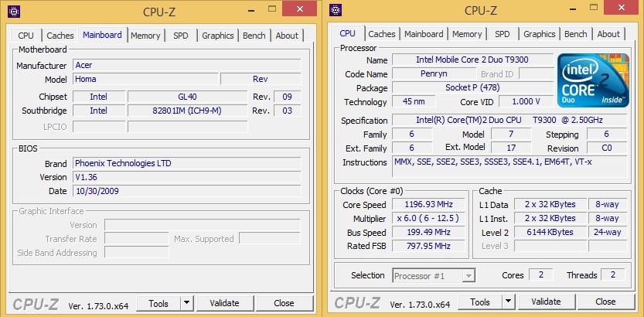Viewport: 644px width, 317px height.
Task: Click the Intel Core 2 Duo logo
Action: [593, 80]
